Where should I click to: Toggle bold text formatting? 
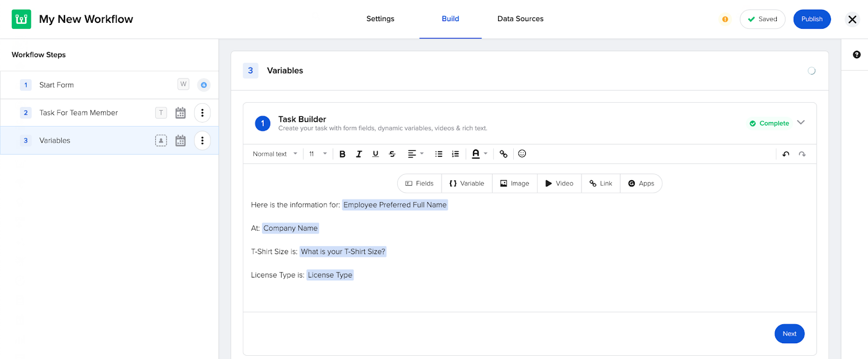(342, 154)
